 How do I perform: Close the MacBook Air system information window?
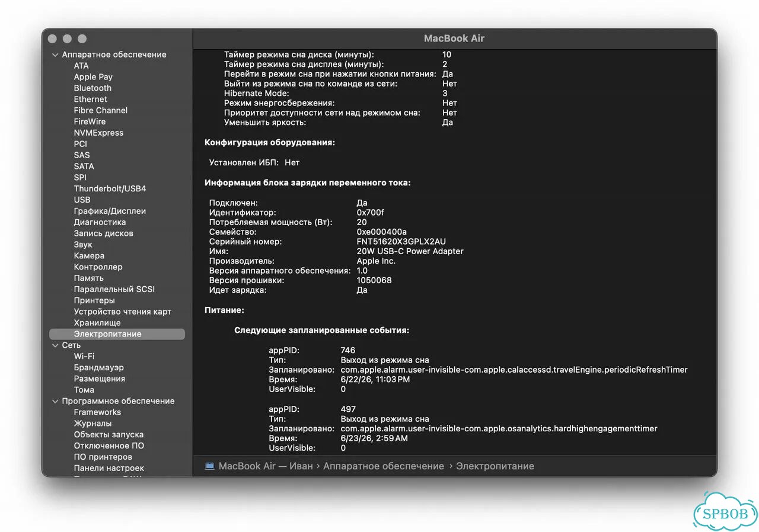tap(52, 39)
